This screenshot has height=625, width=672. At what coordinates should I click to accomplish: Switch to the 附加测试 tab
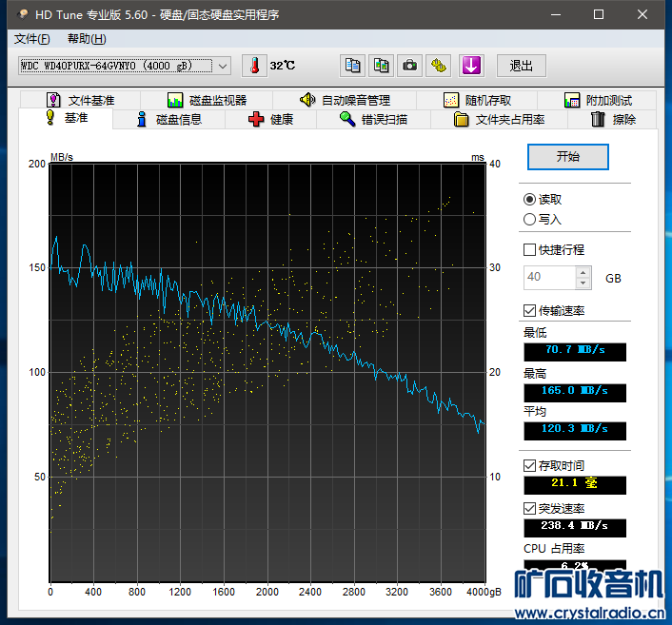pyautogui.click(x=598, y=100)
